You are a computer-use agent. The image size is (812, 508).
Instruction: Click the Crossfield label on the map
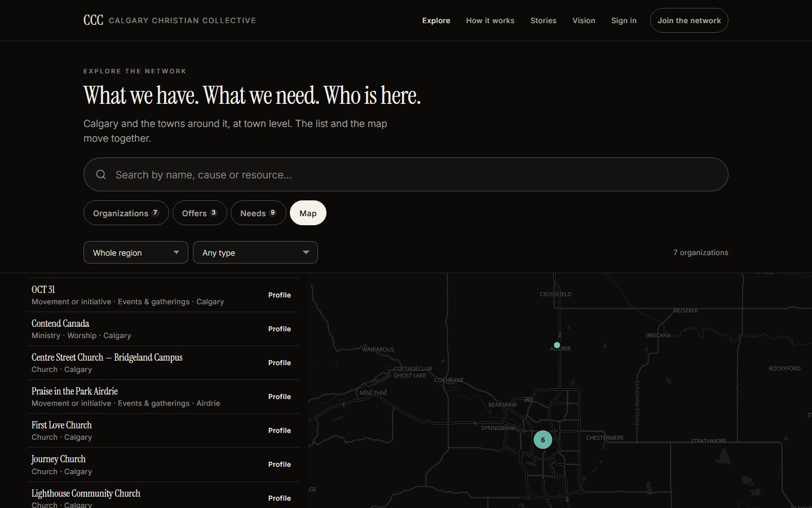click(x=555, y=294)
